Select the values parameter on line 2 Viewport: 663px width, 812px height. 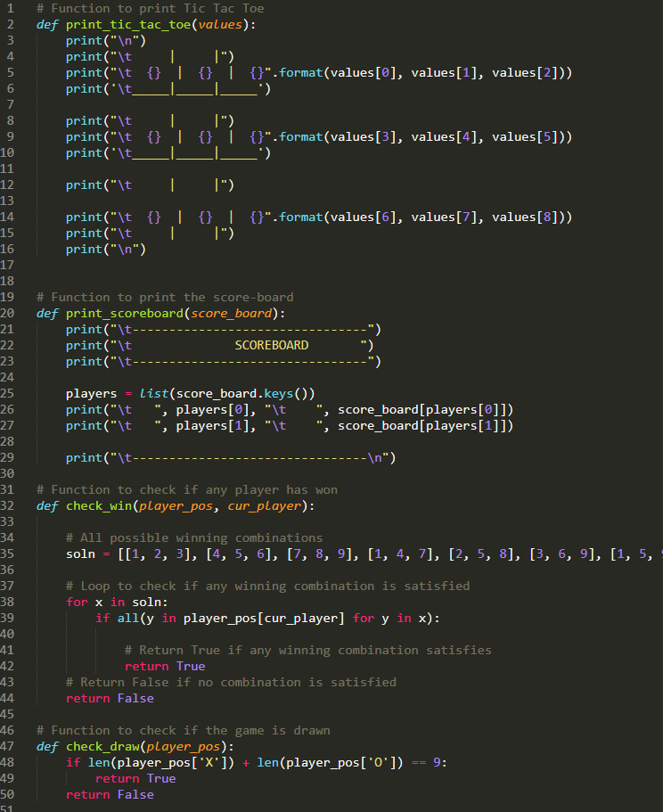[220, 25]
